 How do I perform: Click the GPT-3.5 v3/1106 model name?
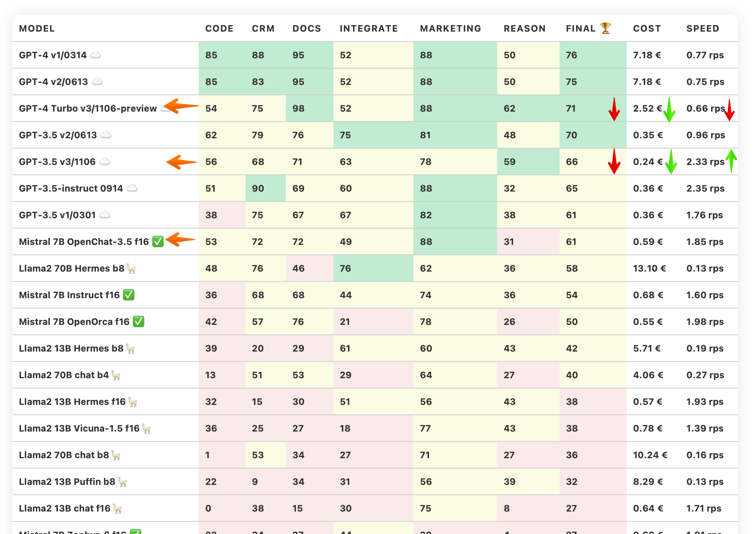click(57, 162)
